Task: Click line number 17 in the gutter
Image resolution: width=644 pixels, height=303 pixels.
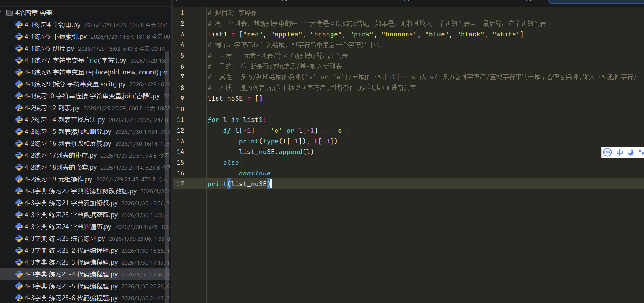Action: 180,184
